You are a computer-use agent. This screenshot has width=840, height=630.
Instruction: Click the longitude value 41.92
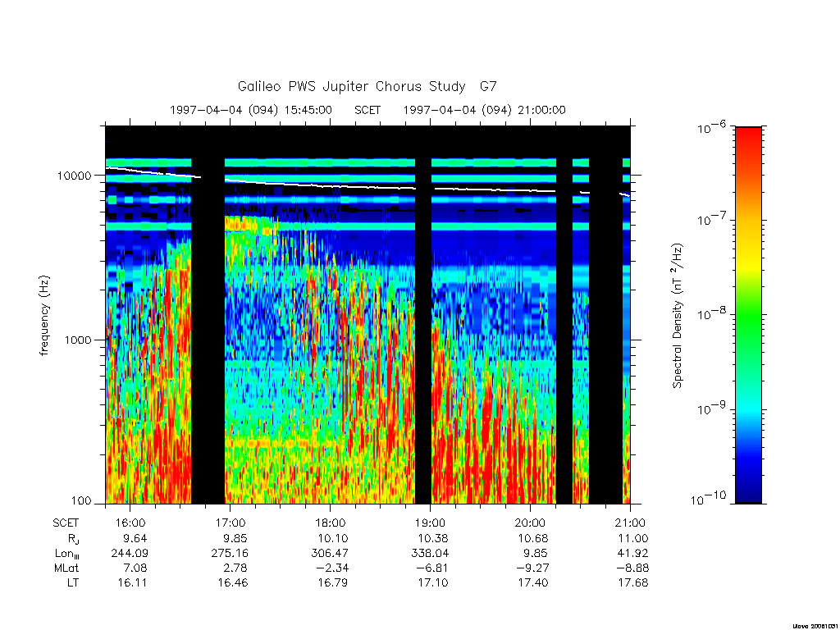pos(633,554)
